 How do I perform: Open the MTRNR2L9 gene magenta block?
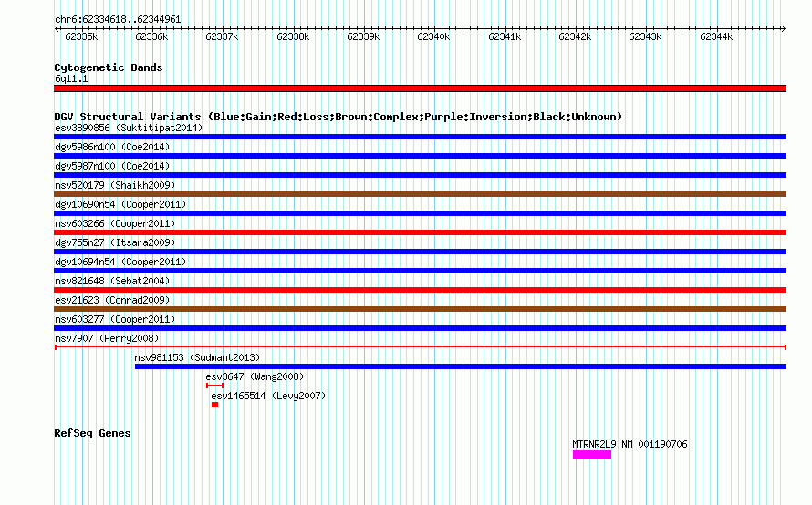(x=592, y=455)
